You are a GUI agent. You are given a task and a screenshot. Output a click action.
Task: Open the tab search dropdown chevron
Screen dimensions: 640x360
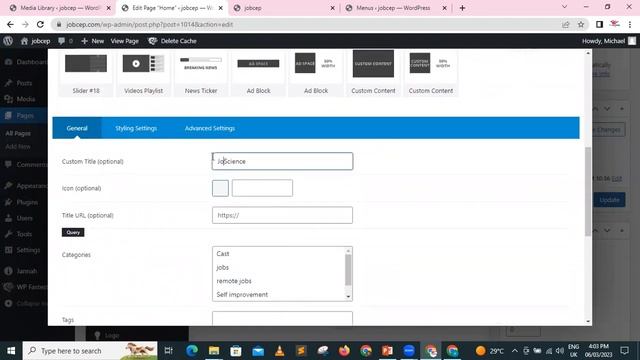tap(564, 7)
